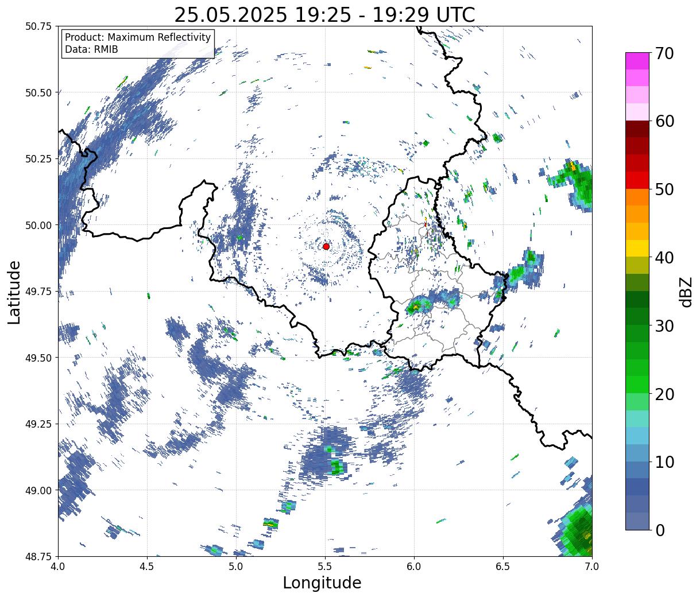Click the colorbar tick label 20
The image size is (700, 597).
click(x=664, y=394)
